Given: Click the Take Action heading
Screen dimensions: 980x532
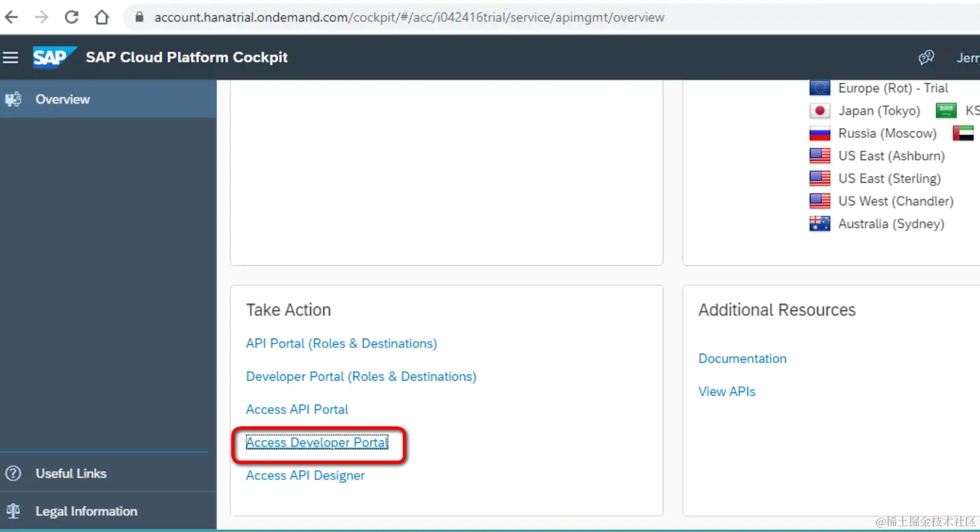Looking at the screenshot, I should (x=288, y=310).
